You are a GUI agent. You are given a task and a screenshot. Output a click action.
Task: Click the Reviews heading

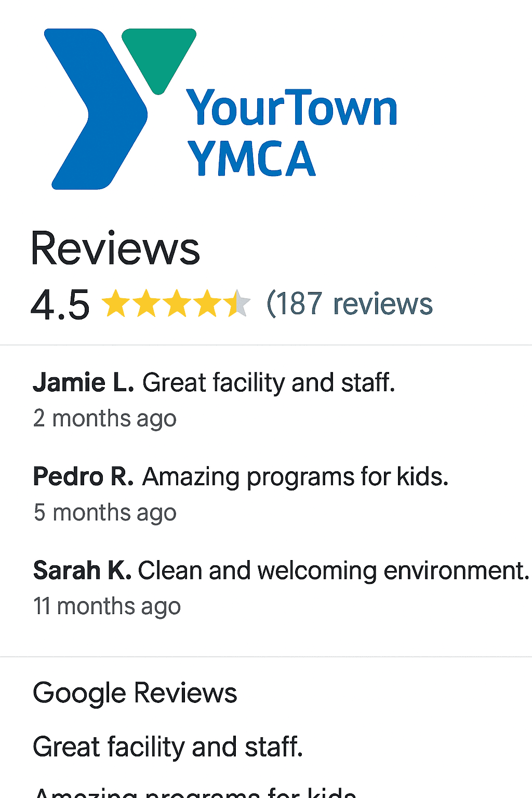[115, 249]
